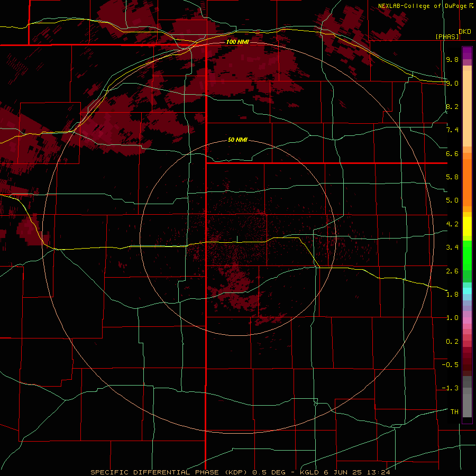Image resolution: width=476 pixels, height=476 pixels.
Task: Click the radar site marker at the rings' center
Action: pyautogui.click(x=237, y=239)
